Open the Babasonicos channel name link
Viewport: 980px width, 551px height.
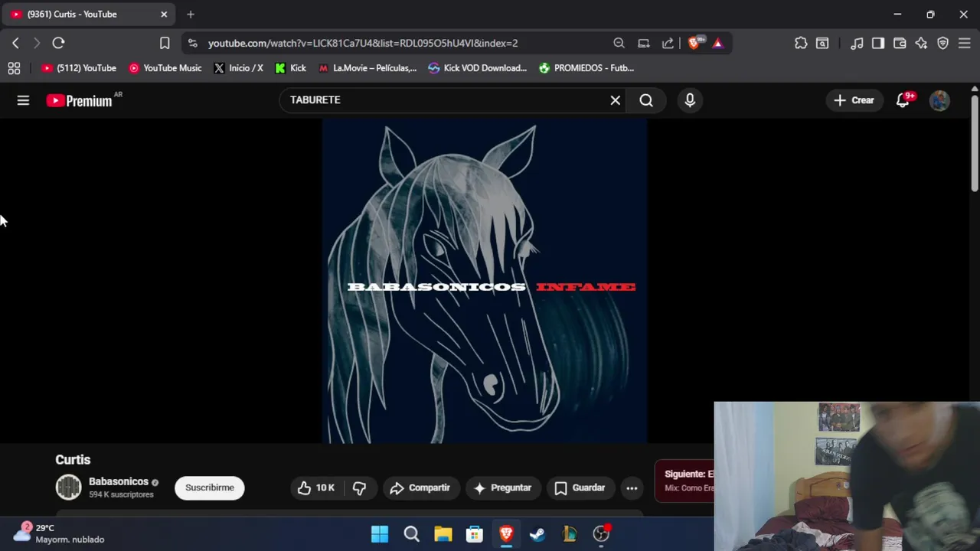[x=119, y=481]
